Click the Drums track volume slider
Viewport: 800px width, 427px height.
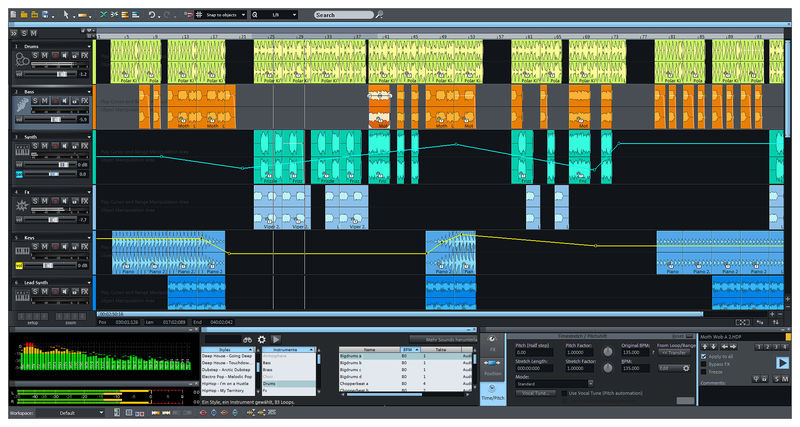tap(53, 74)
